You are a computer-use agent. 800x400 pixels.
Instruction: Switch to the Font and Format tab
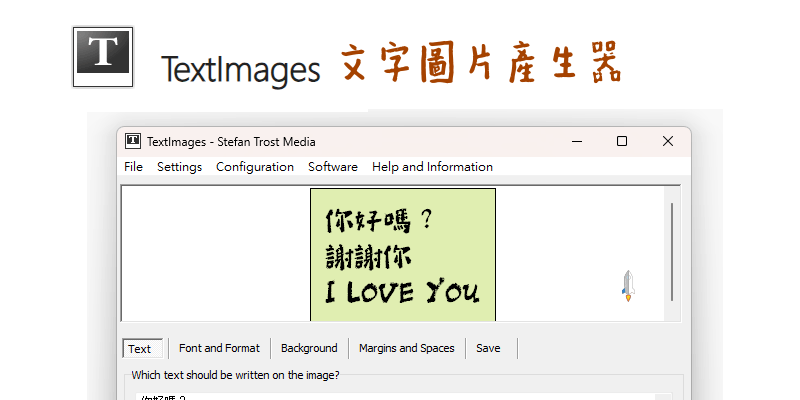coord(219,348)
